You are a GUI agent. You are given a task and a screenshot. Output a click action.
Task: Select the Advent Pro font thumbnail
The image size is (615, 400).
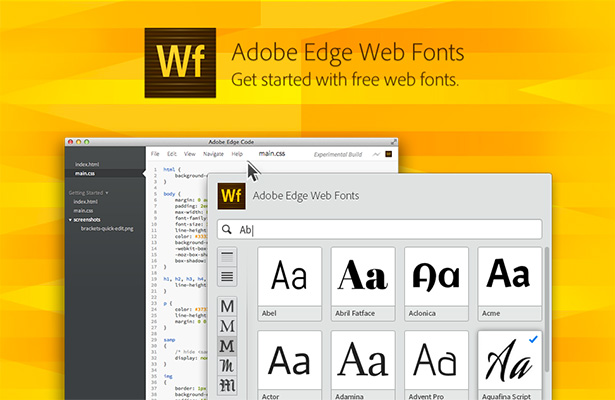[436, 365]
